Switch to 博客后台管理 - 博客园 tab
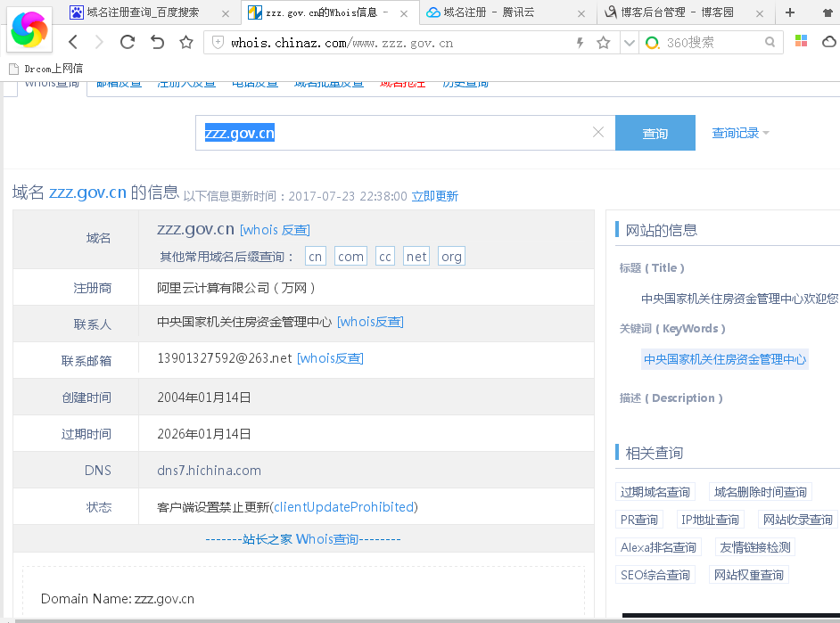The width and height of the screenshot is (840, 623). click(677, 12)
